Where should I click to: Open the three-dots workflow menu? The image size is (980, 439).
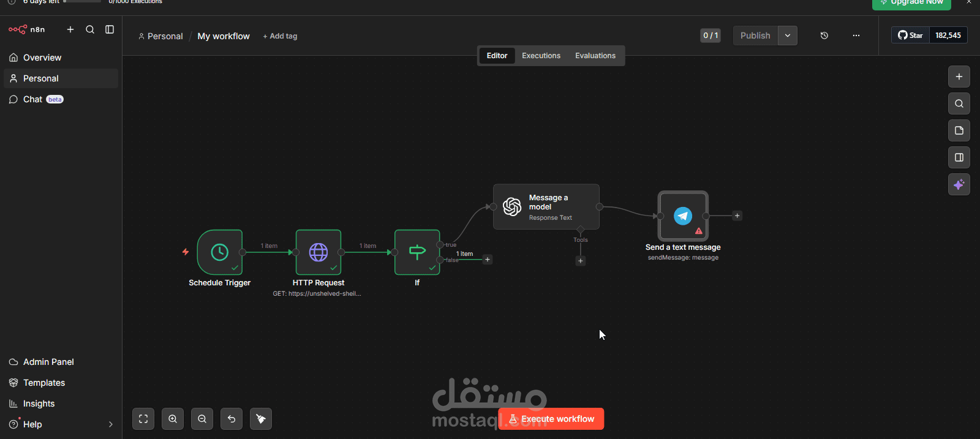pyautogui.click(x=856, y=36)
